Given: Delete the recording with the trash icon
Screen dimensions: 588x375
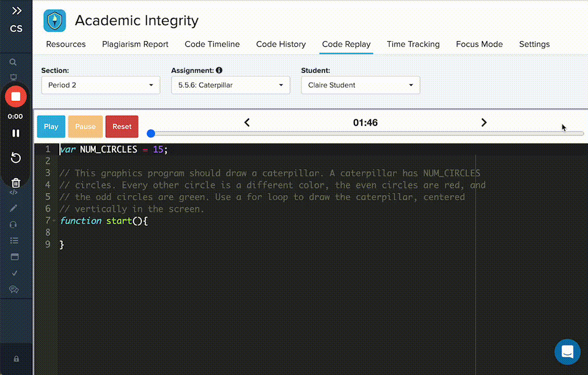Looking at the screenshot, I should tap(16, 182).
